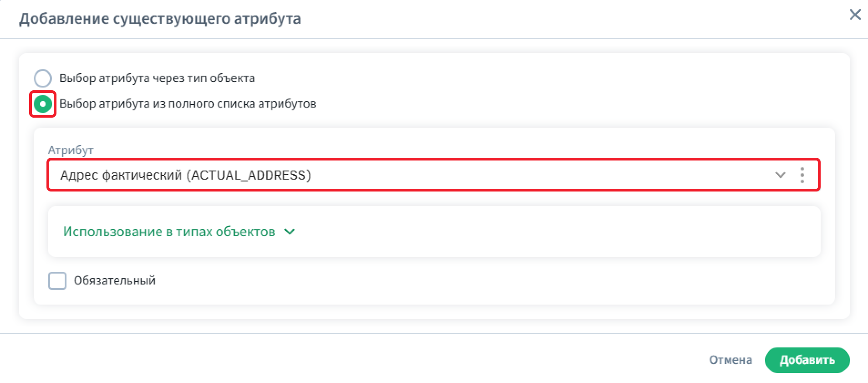The height and width of the screenshot is (383, 868).
Task: Click the attribute dropdown chevron arrow
Action: coord(780,175)
